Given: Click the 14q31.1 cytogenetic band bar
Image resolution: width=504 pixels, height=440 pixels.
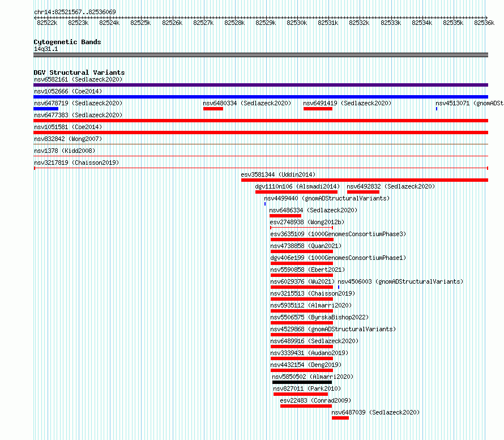Looking at the screenshot, I should point(260,55).
